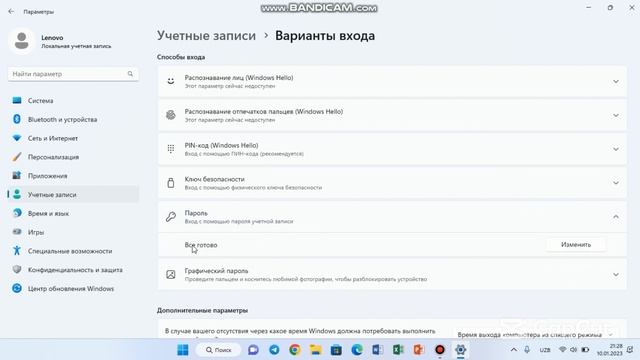Open the clock and date flyout

(609, 350)
